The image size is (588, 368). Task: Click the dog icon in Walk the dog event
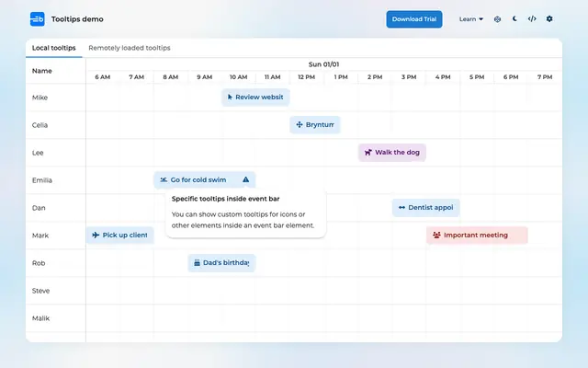click(x=368, y=152)
